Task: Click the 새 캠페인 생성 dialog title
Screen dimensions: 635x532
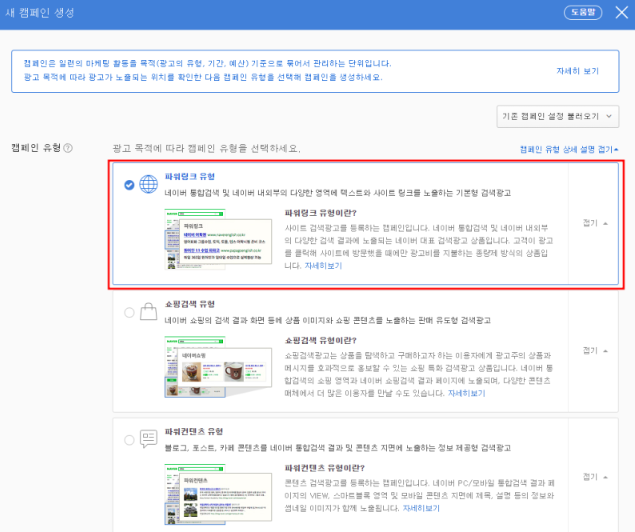Action: coord(40,13)
